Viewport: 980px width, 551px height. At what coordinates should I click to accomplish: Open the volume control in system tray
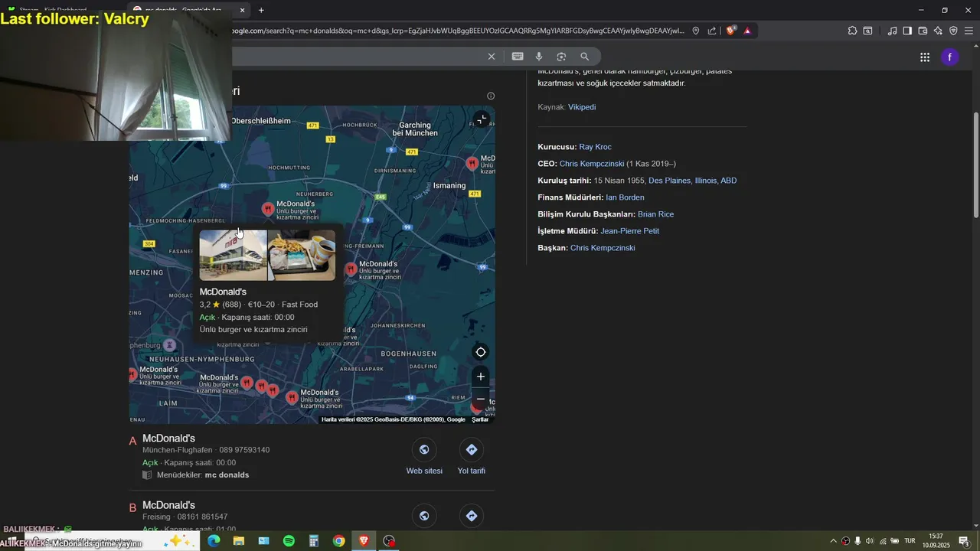tap(870, 541)
